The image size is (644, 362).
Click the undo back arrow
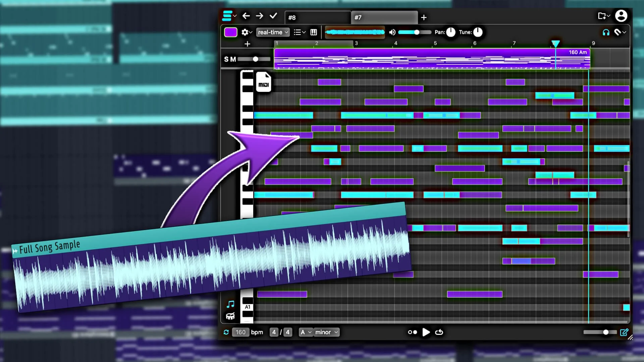click(x=246, y=16)
